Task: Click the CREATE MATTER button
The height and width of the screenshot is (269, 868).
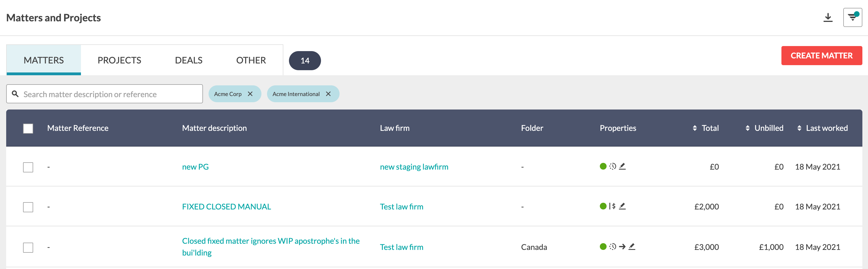Action: (822, 56)
